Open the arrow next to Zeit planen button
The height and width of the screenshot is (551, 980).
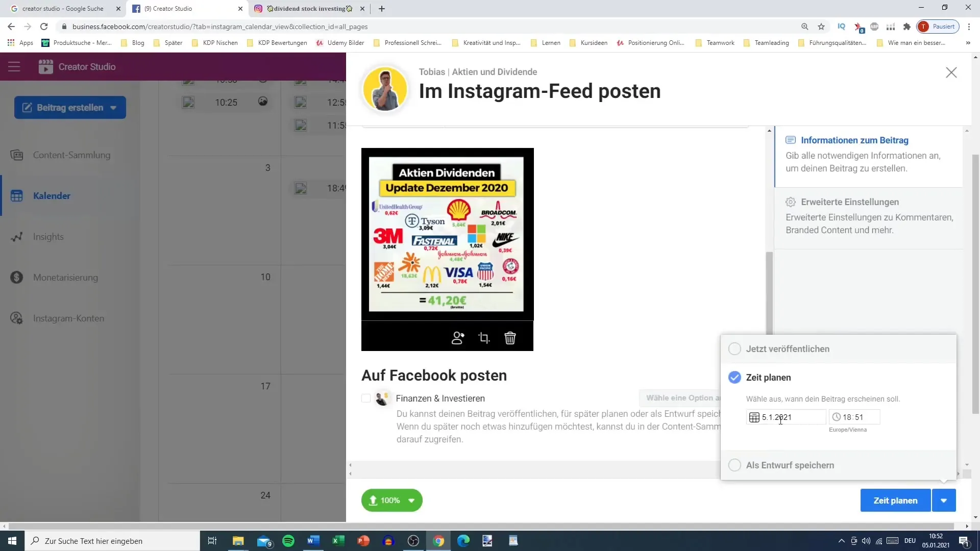[x=944, y=500]
